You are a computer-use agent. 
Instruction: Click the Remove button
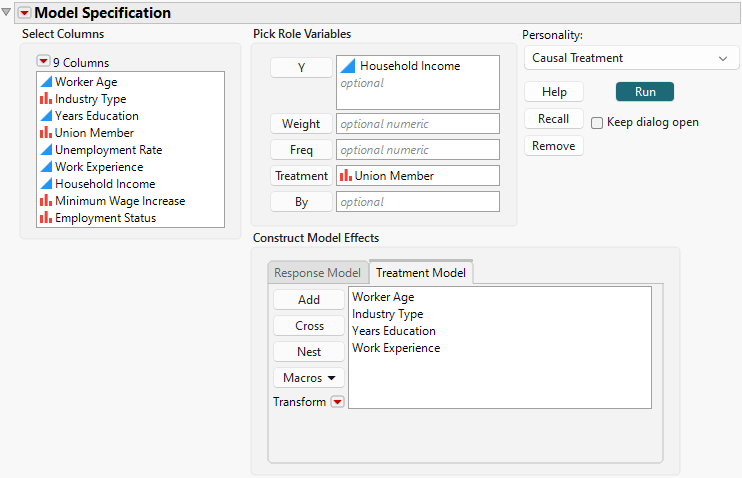pos(554,145)
